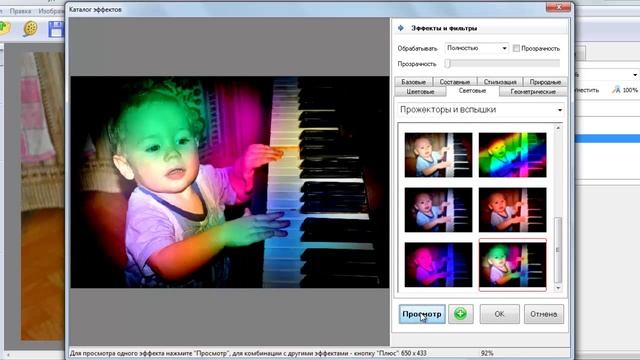Image resolution: width=640 pixels, height=360 pixels.
Task: Choose the blue-purple spotlight effect thumbnail
Action: point(438,210)
